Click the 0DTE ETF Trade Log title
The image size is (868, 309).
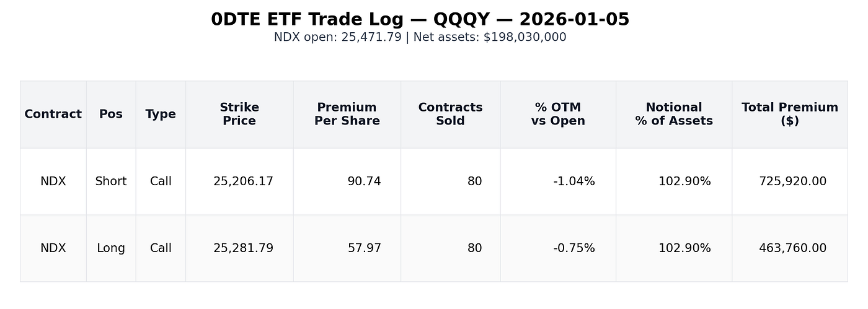pos(420,20)
